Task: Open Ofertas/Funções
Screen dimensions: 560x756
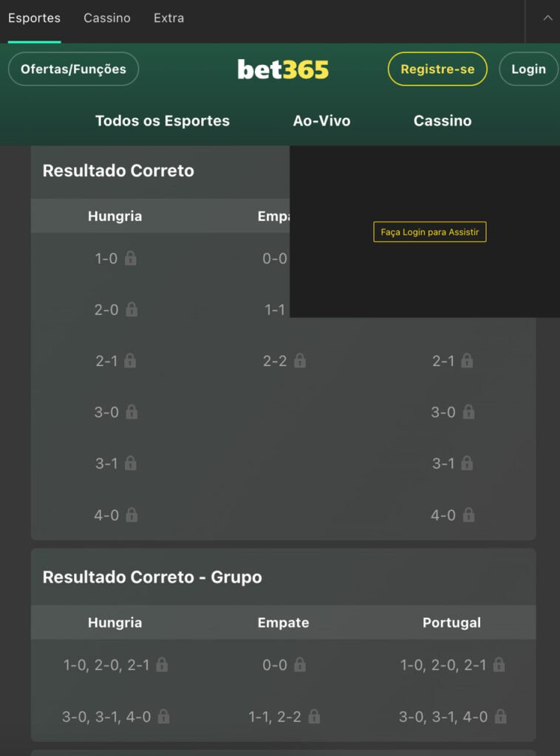Action: tap(72, 69)
